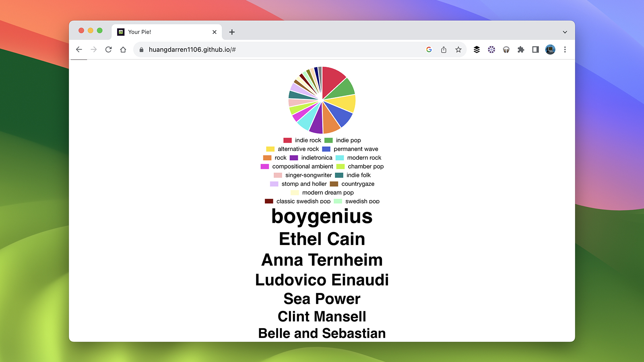Screen dimensions: 644x362
Task: Click the classic swedish pop legend label
Action: pos(303,201)
